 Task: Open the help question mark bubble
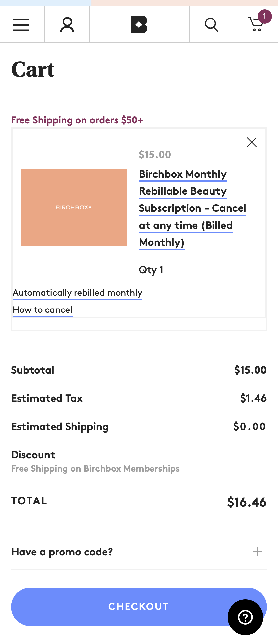pos(245,617)
